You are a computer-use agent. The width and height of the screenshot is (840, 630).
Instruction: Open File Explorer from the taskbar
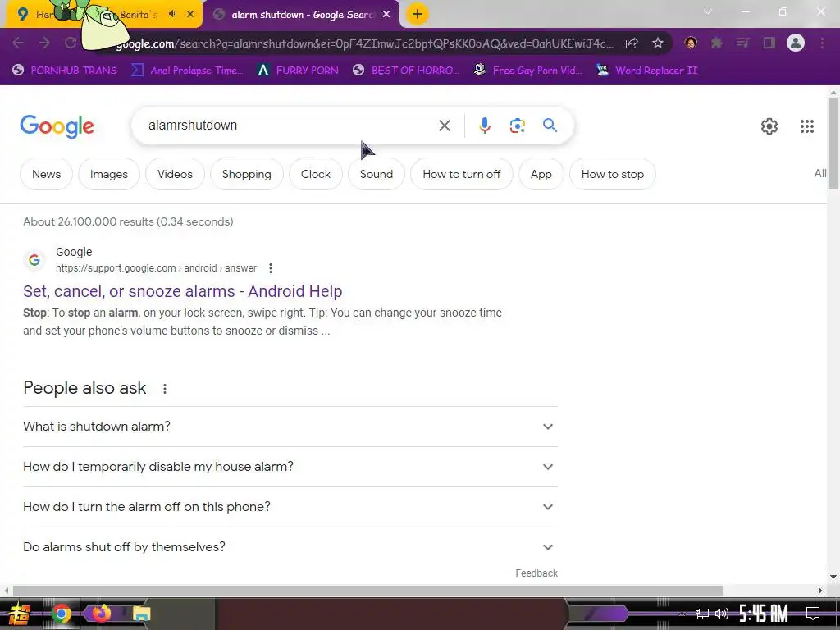141,614
